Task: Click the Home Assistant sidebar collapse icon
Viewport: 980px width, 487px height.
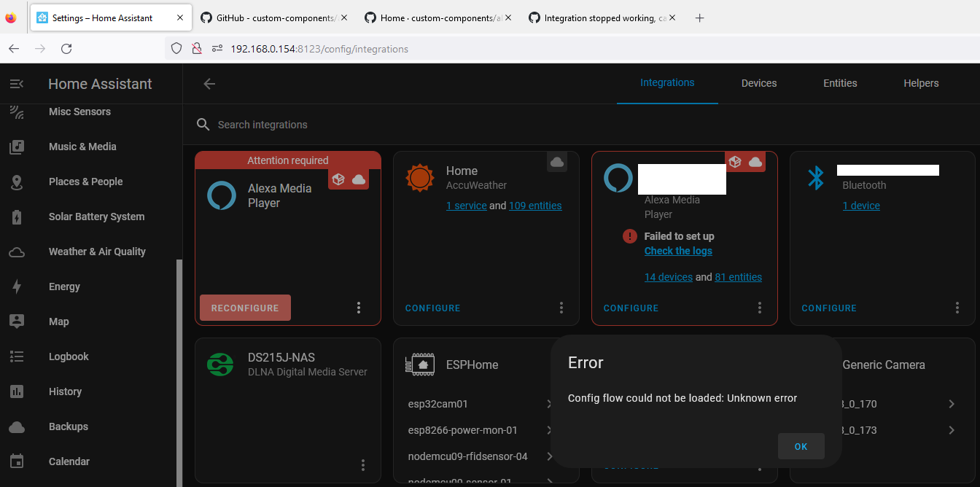Action: point(17,83)
